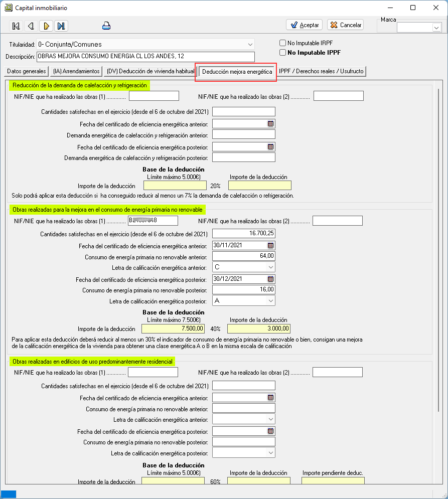Screen dimensions: 448x499
Task: Open calendar for residential buildings previous certificate date
Action: click(x=270, y=398)
